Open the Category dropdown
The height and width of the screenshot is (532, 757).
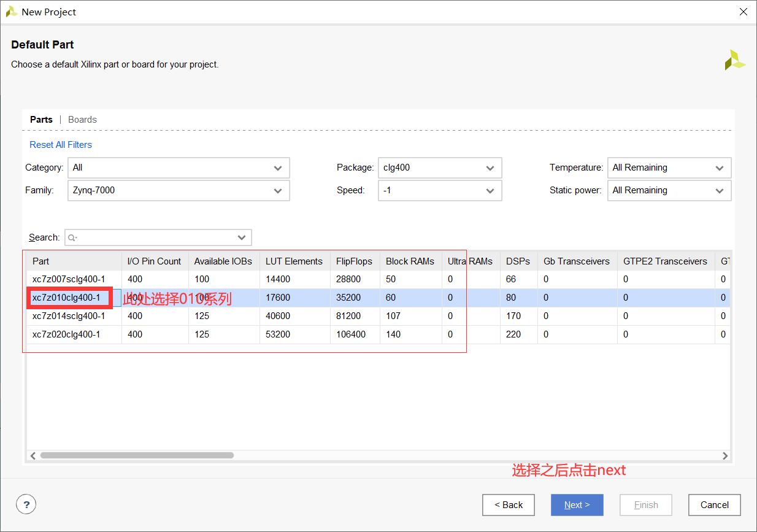(x=179, y=168)
